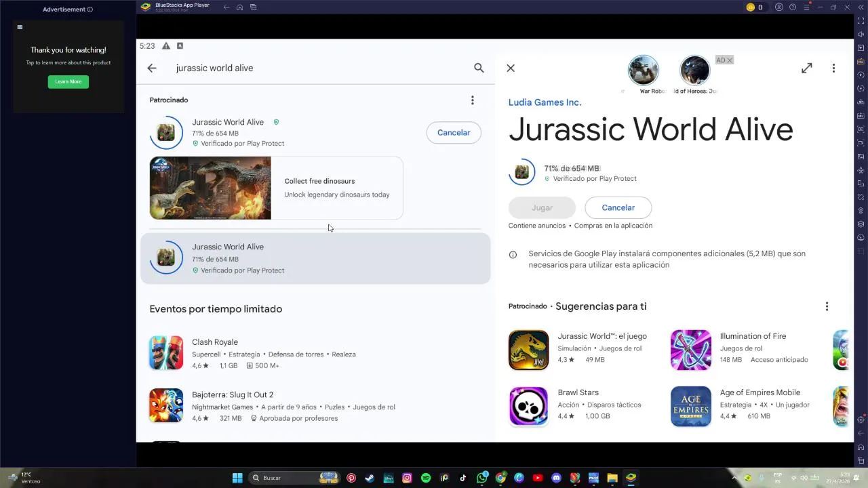Collapse the BlueStacks side toolbar

click(861, 7)
